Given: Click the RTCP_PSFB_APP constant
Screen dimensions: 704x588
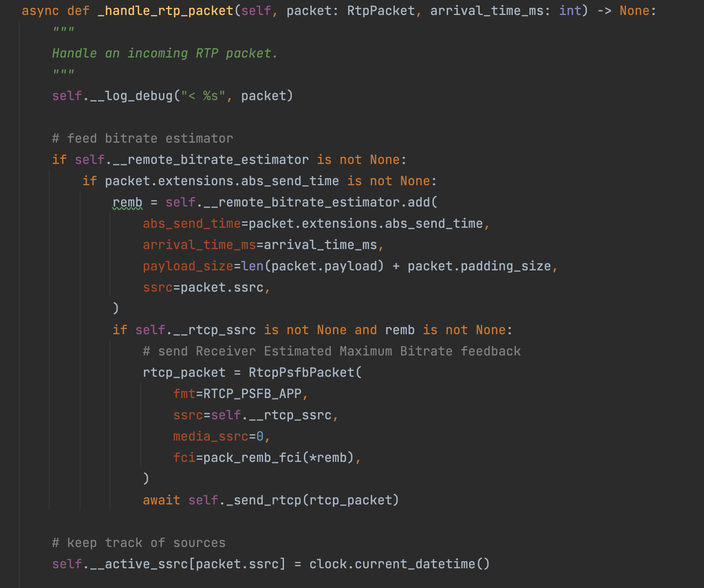Looking at the screenshot, I should (252, 394).
